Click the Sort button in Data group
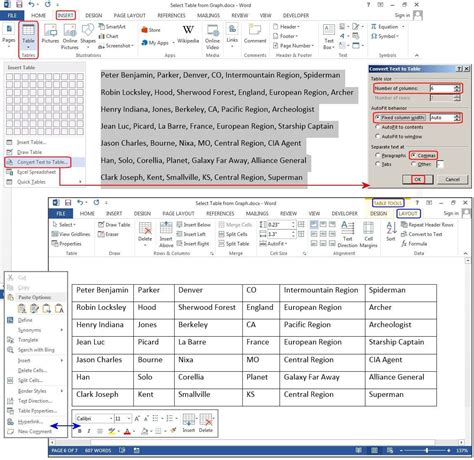 click(x=391, y=231)
